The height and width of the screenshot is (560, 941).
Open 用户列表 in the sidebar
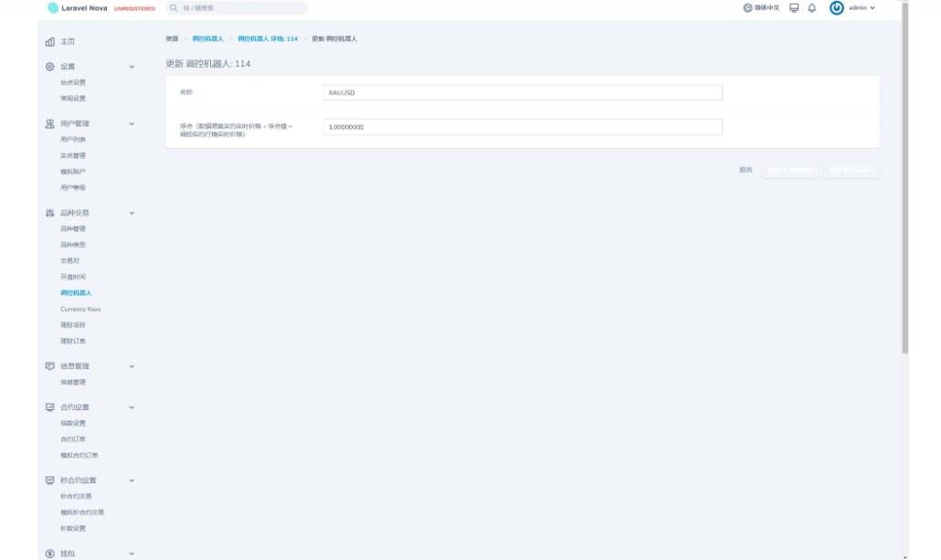click(73, 140)
